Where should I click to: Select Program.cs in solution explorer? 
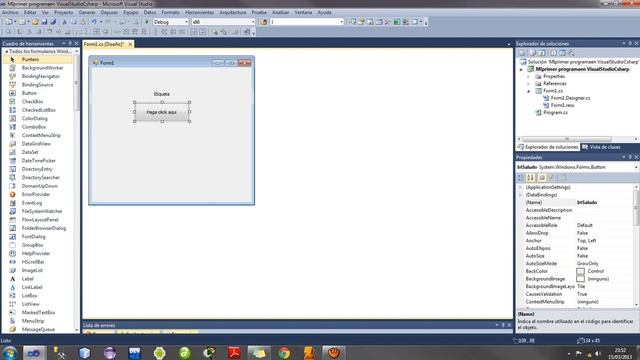tap(555, 112)
